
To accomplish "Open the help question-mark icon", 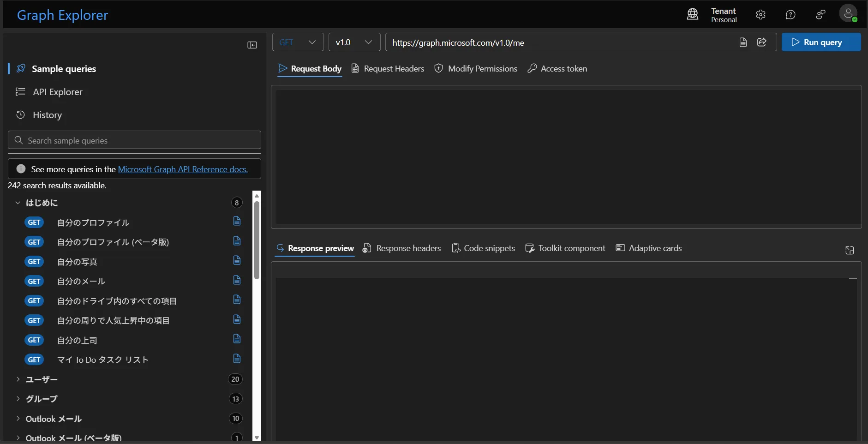I will click(x=790, y=15).
